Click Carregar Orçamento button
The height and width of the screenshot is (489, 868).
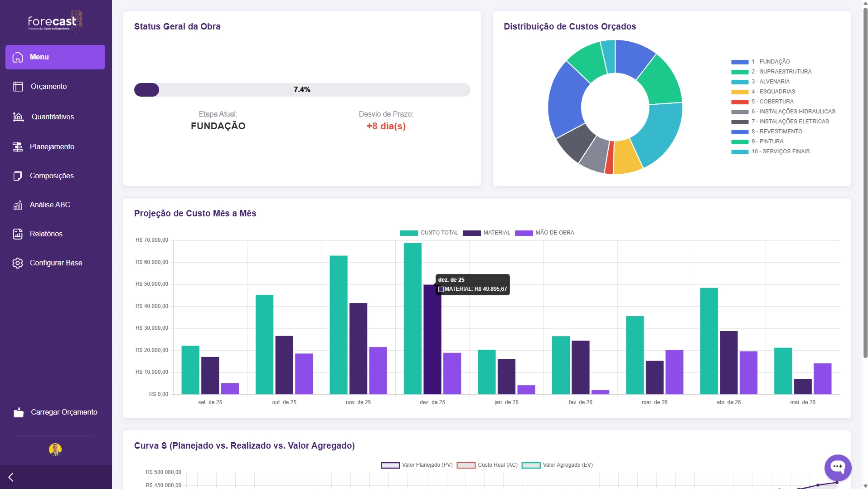click(x=55, y=412)
